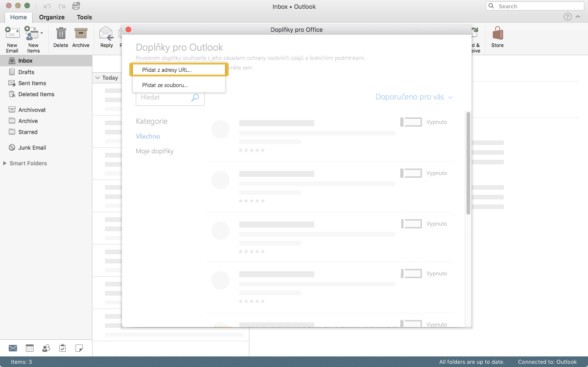This screenshot has width=588, height=367.
Task: Expand the Smart Folders section
Action: point(5,163)
